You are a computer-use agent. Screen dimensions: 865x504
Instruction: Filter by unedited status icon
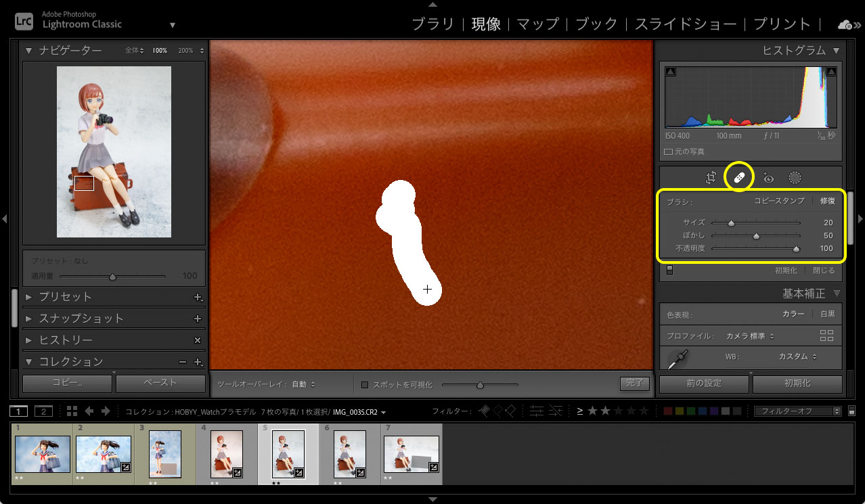(556, 411)
